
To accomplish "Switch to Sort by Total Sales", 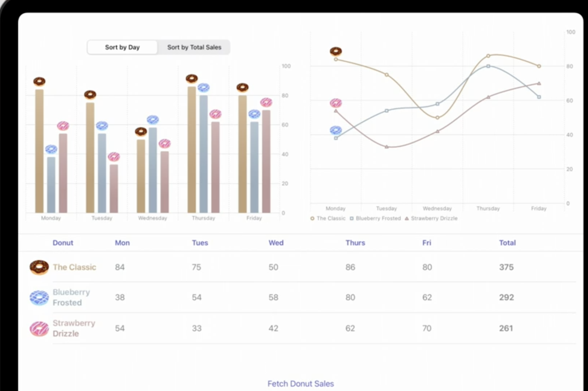I will 194,47.
